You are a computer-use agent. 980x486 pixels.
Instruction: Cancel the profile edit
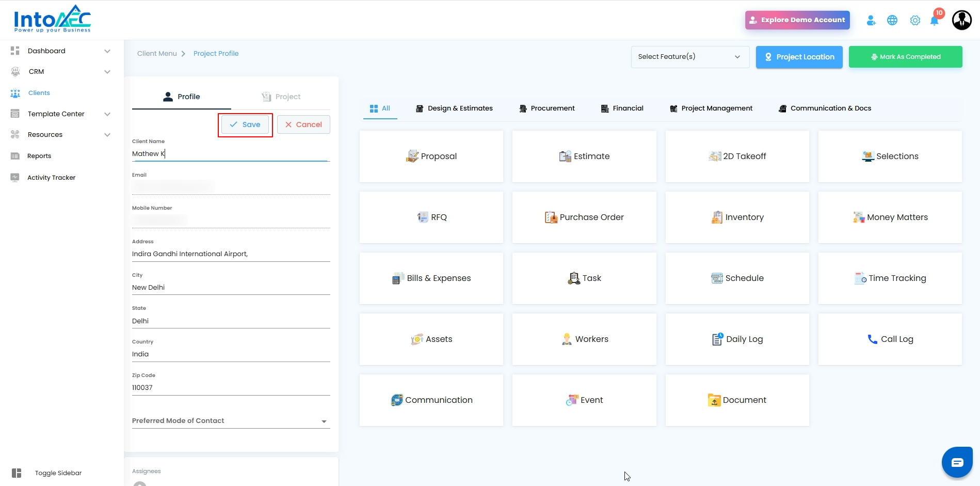click(303, 124)
